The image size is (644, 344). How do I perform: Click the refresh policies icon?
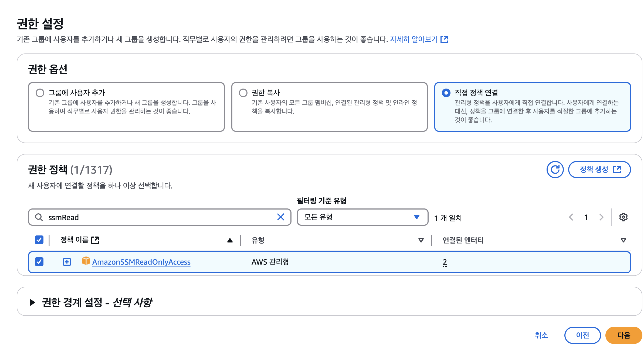(555, 170)
